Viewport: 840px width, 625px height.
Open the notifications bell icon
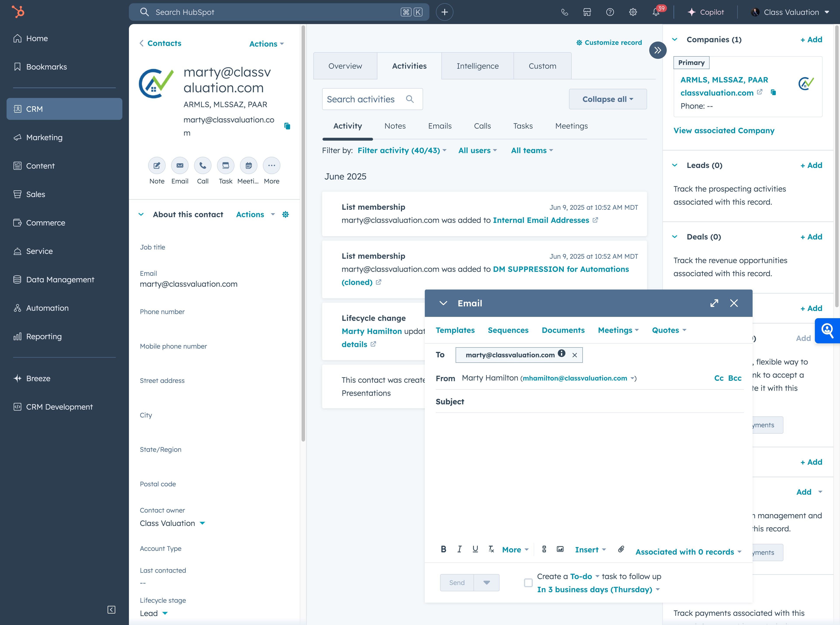[656, 12]
